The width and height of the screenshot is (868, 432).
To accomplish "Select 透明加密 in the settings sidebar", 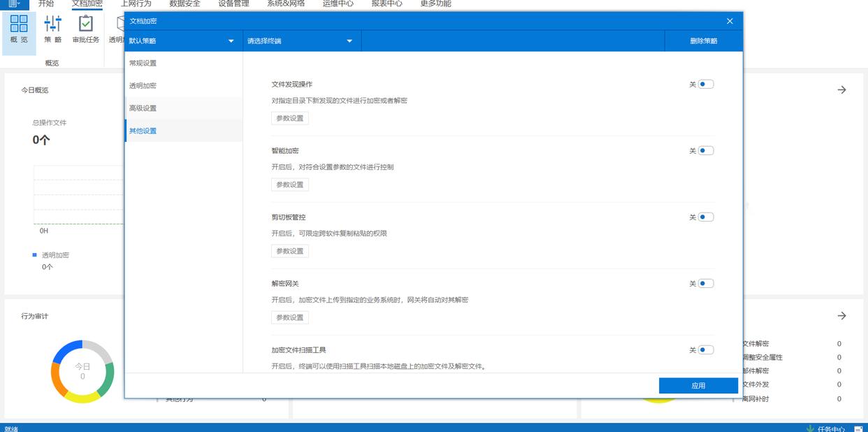I will pyautogui.click(x=143, y=85).
